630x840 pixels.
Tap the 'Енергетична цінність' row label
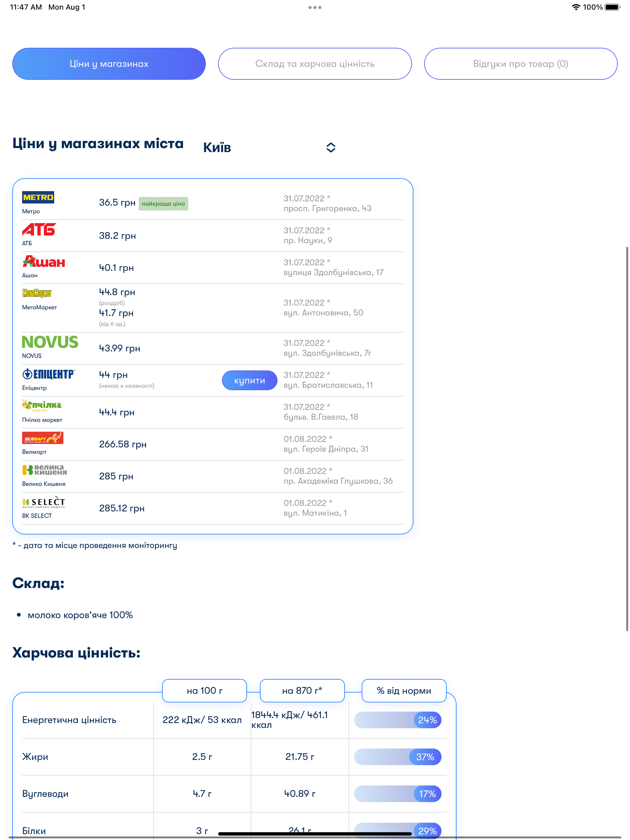(x=69, y=720)
